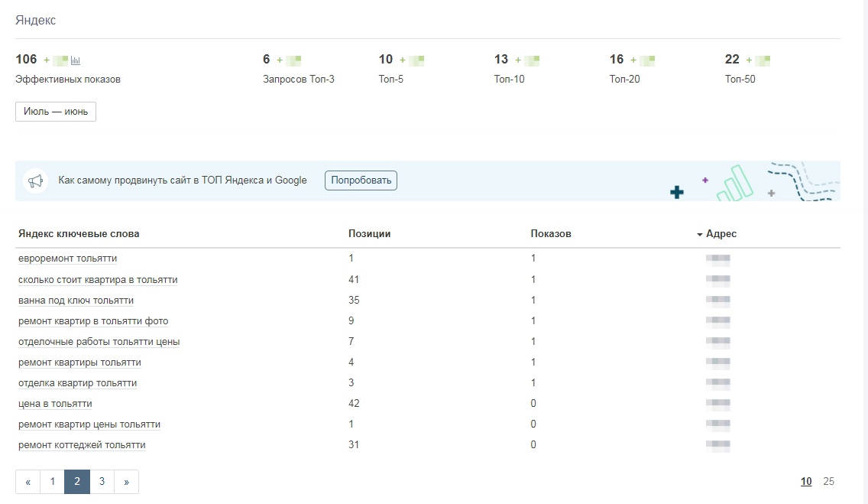
Task: Go to pagination page 1
Action: [x=52, y=482]
